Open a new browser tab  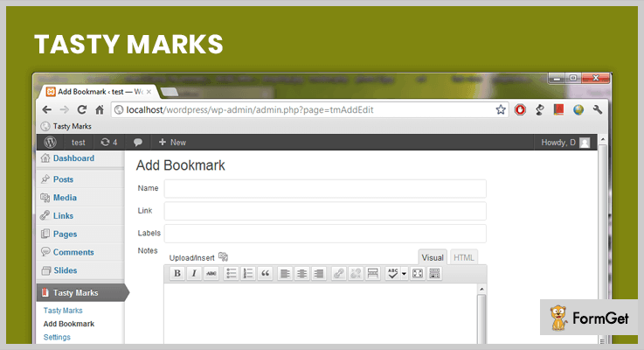(169, 92)
